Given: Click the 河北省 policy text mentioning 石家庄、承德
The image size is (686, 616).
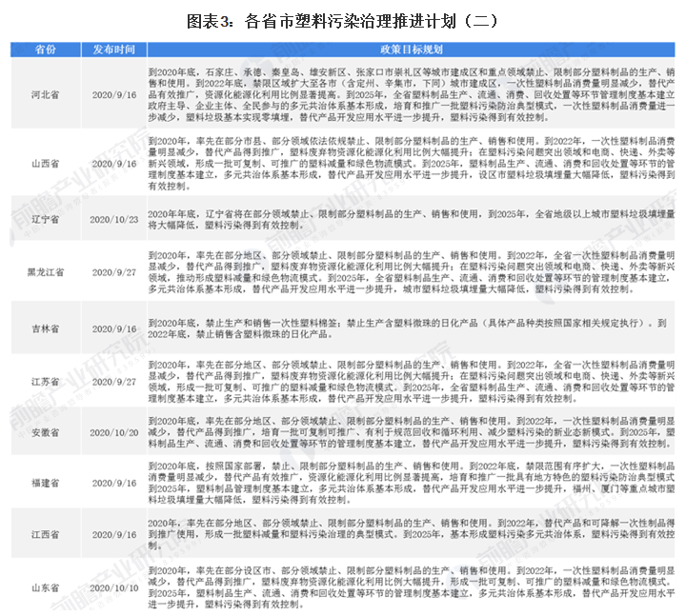Looking at the screenshot, I should point(412,95).
